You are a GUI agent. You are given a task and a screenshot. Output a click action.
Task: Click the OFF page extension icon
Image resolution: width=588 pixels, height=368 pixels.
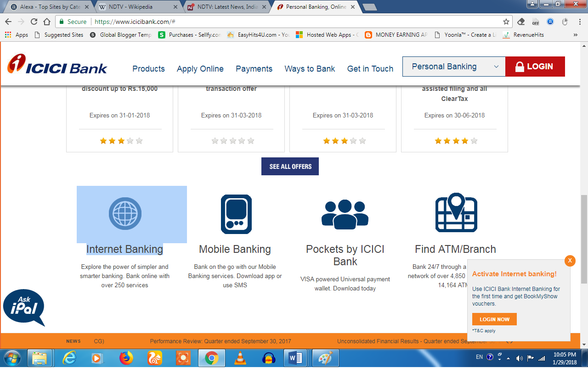[x=536, y=22]
